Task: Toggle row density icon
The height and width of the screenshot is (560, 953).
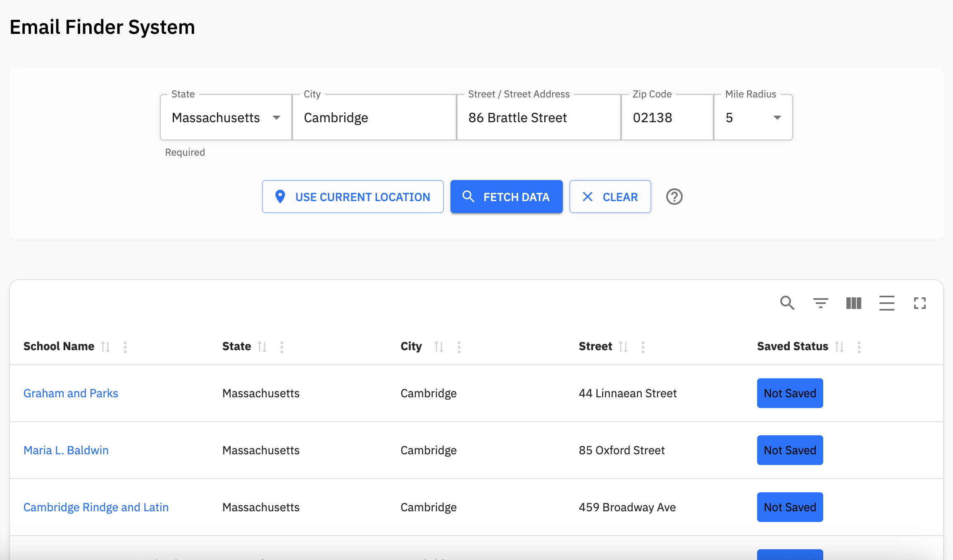Action: click(x=886, y=303)
